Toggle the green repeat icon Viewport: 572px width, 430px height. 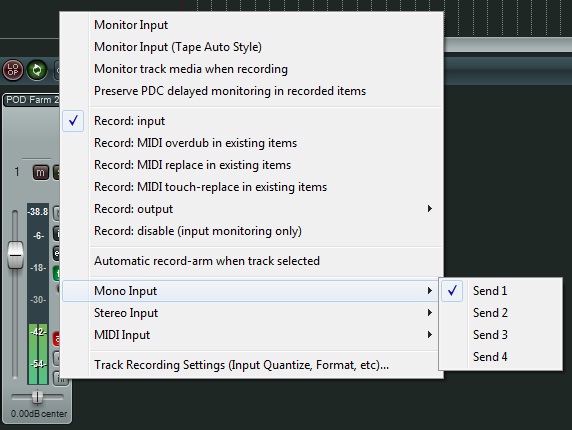37,70
